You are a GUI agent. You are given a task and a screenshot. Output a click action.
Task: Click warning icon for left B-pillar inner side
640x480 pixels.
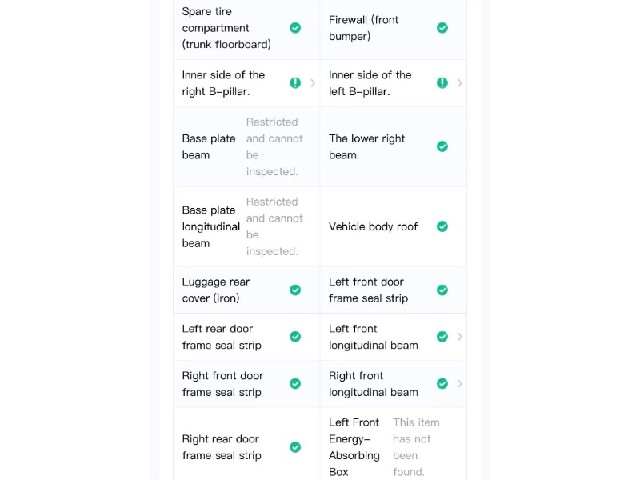[x=442, y=83]
